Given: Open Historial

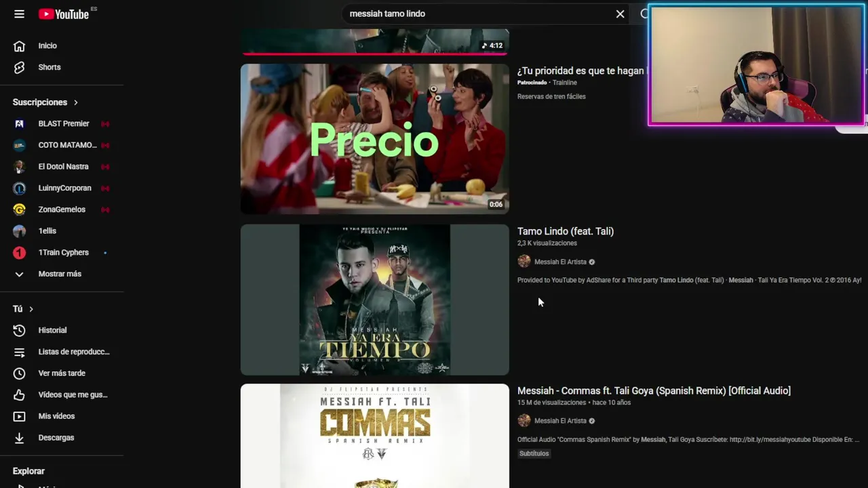Looking at the screenshot, I should click(52, 330).
